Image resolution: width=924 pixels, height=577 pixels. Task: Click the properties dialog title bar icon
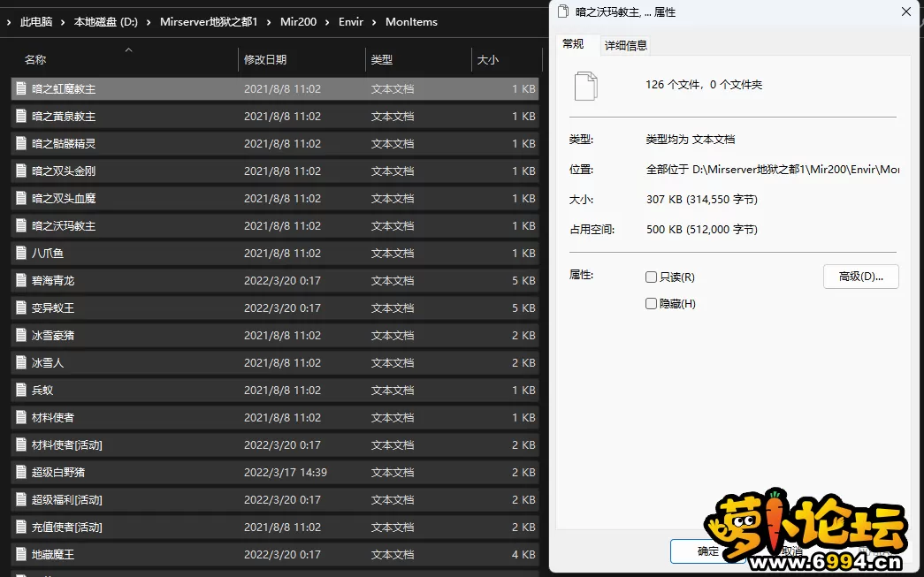(563, 12)
